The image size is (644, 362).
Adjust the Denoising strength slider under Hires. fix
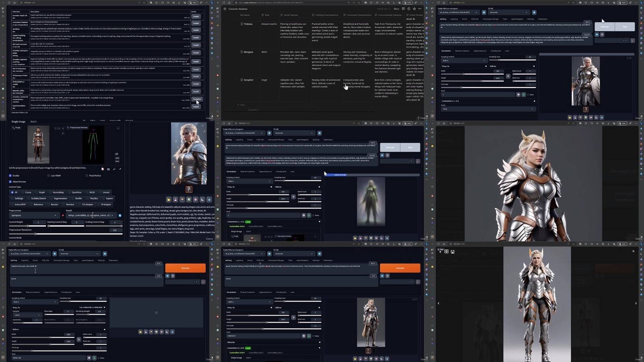[x=91, y=315]
